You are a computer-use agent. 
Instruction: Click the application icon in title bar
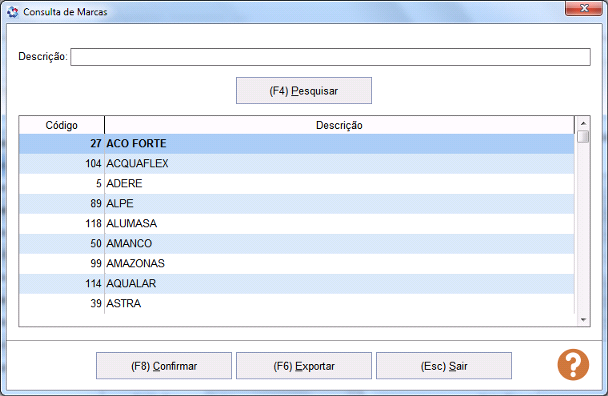pos(12,12)
